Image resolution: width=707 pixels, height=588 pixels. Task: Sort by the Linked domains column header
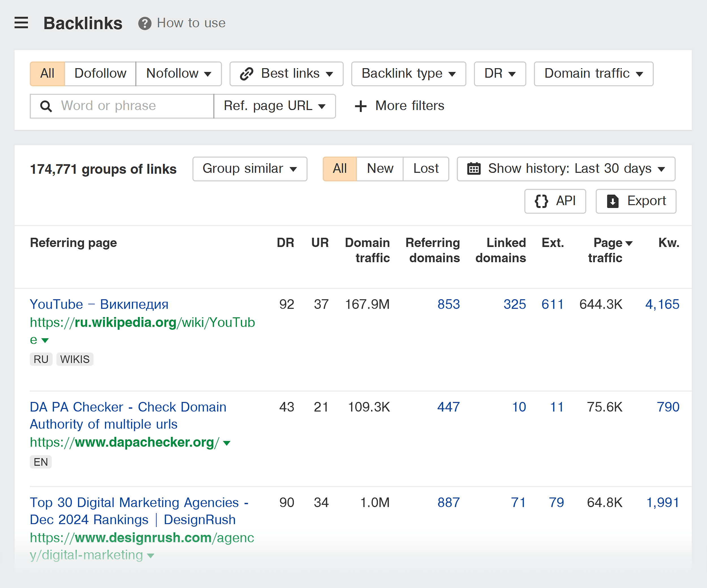coord(501,250)
